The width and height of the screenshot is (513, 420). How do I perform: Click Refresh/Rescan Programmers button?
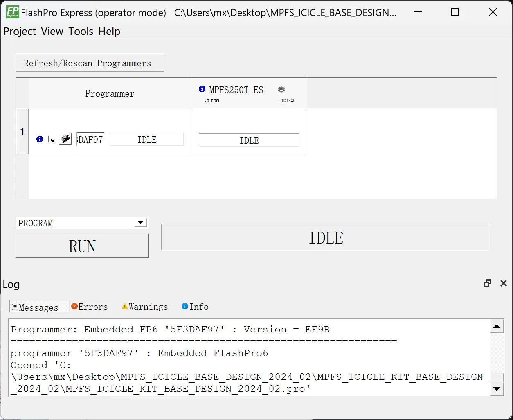click(x=90, y=63)
